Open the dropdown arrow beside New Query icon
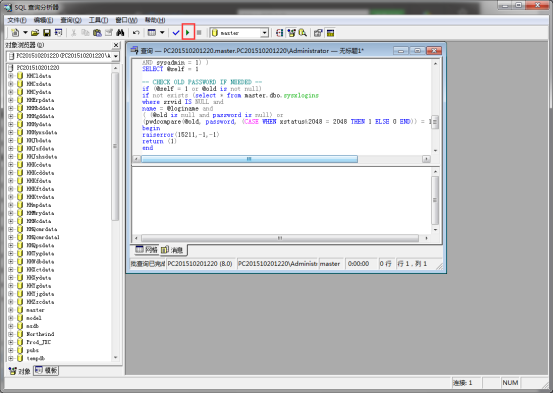Viewport: 554px width, 394px height. pos(25,33)
